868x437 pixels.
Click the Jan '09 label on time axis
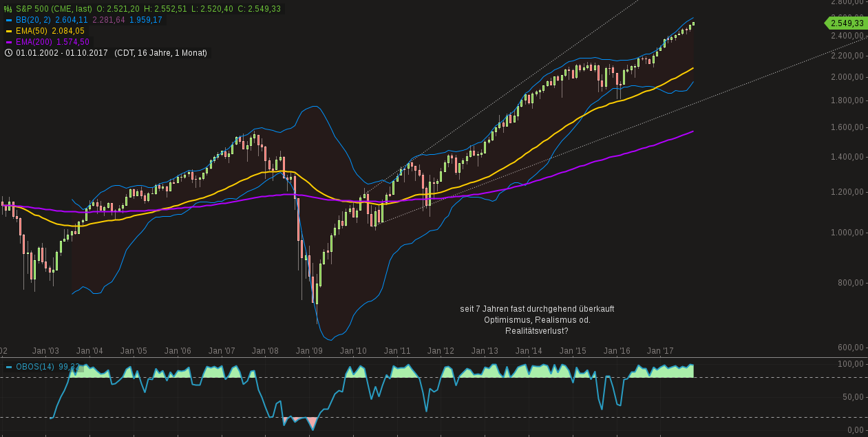309,350
